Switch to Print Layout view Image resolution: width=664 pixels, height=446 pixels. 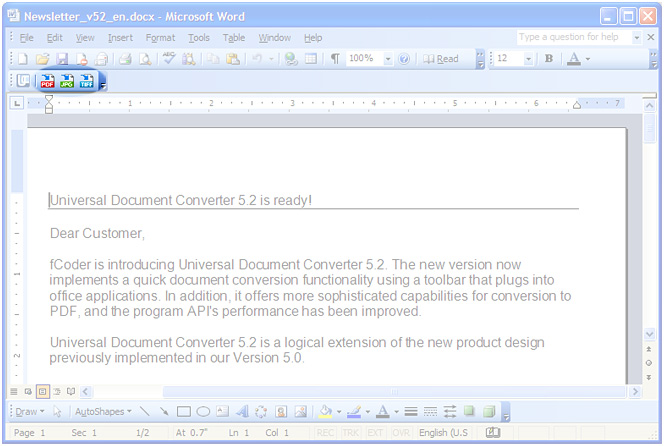pos(42,391)
